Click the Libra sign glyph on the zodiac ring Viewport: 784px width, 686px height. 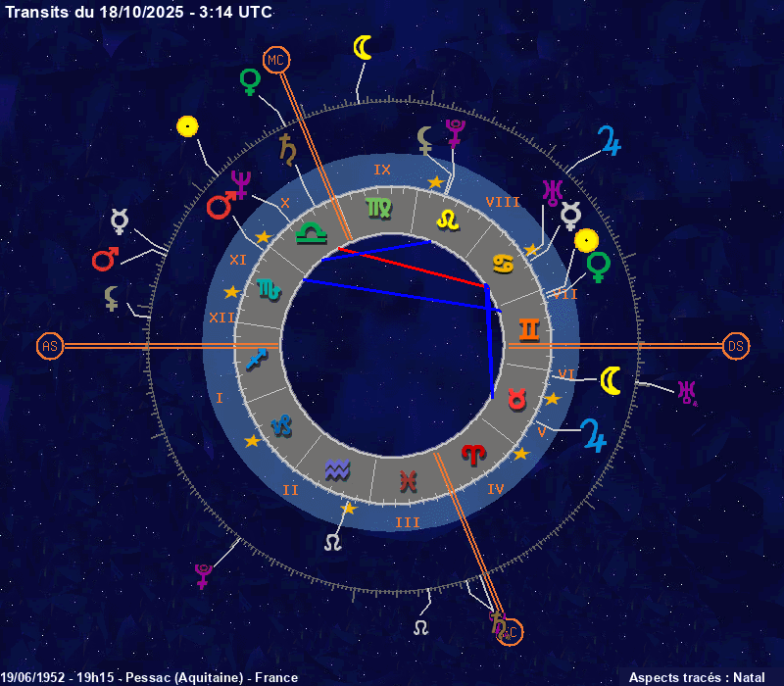312,233
